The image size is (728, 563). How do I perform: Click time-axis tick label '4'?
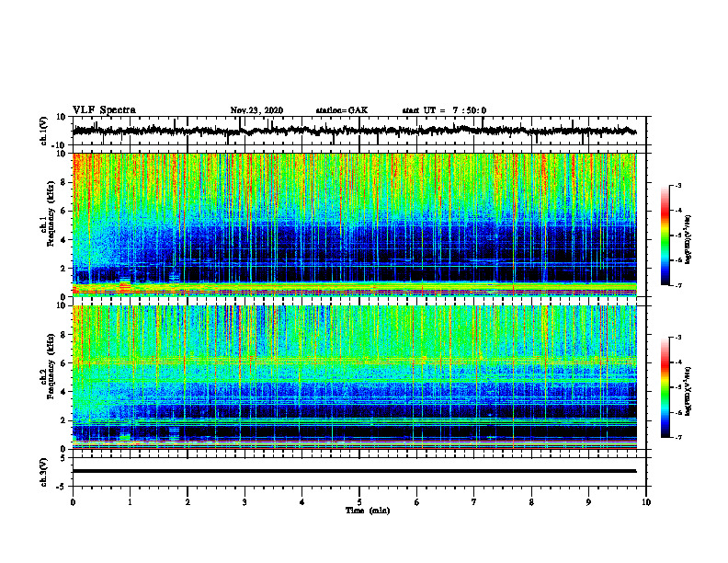click(x=301, y=502)
